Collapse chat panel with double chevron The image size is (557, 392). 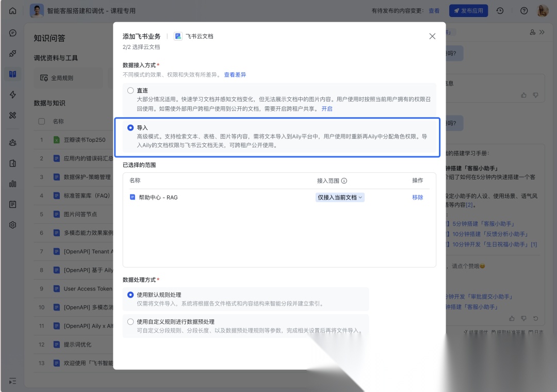(542, 32)
